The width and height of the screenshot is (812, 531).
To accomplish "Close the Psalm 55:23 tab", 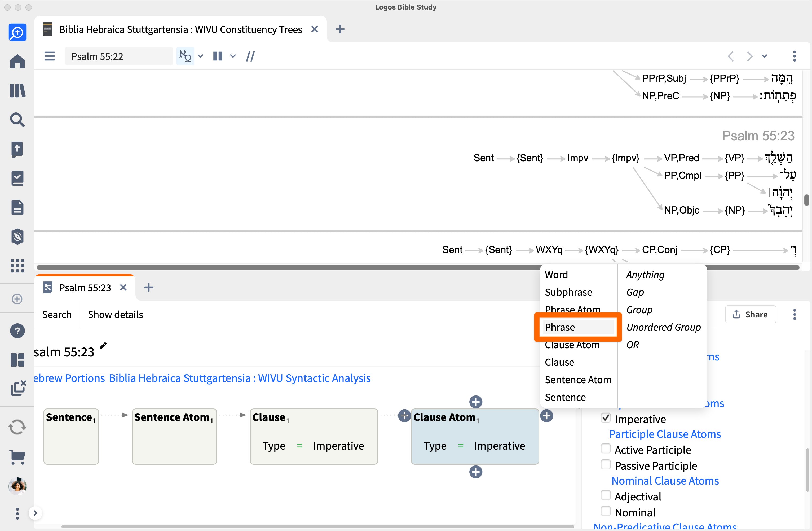I will 123,288.
